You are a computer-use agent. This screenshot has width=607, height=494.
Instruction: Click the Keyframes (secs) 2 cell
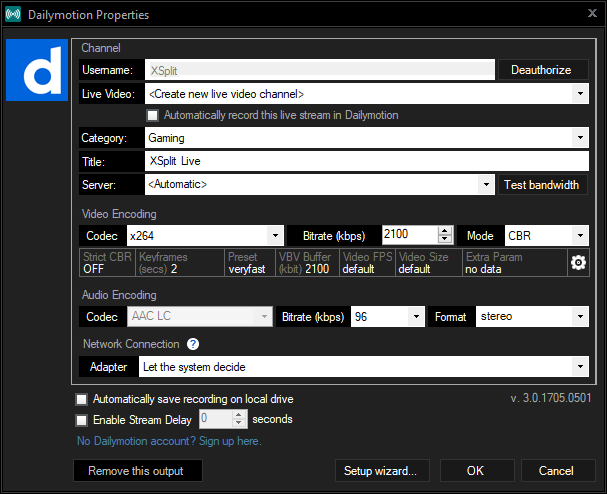pyautogui.click(x=180, y=262)
